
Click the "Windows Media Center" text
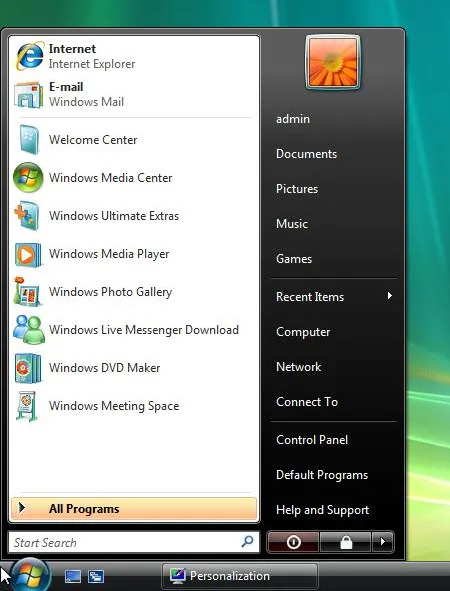coord(110,178)
